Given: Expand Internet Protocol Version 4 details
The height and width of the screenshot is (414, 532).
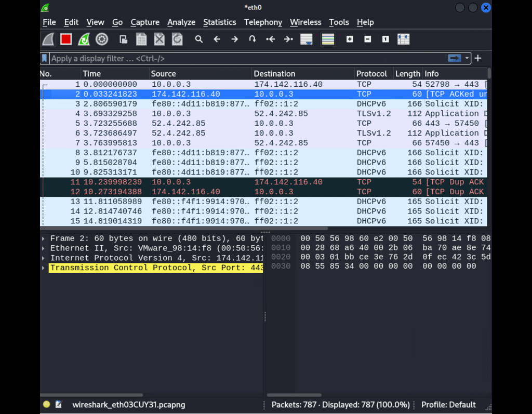Looking at the screenshot, I should 44,258.
